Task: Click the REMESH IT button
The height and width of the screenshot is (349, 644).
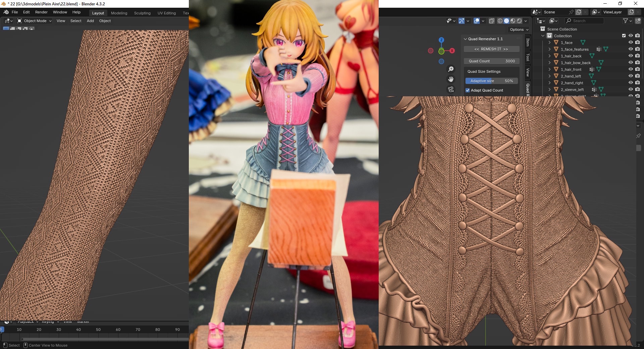Action: 491,49
